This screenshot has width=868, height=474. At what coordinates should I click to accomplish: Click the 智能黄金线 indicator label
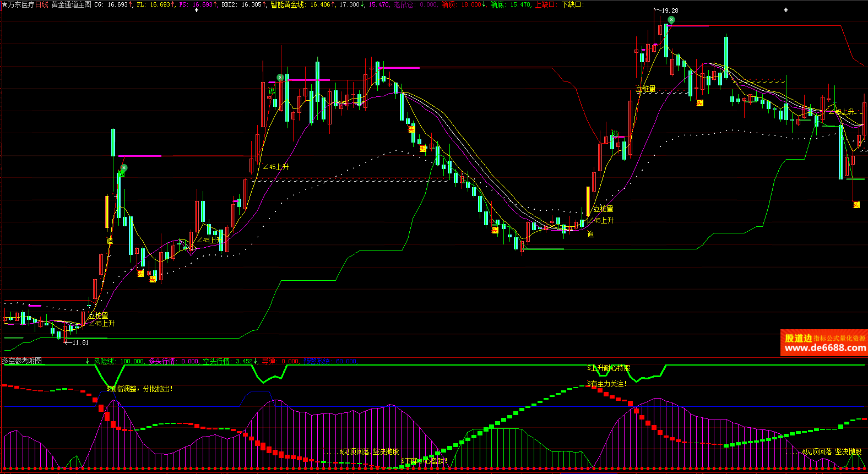pyautogui.click(x=287, y=4)
